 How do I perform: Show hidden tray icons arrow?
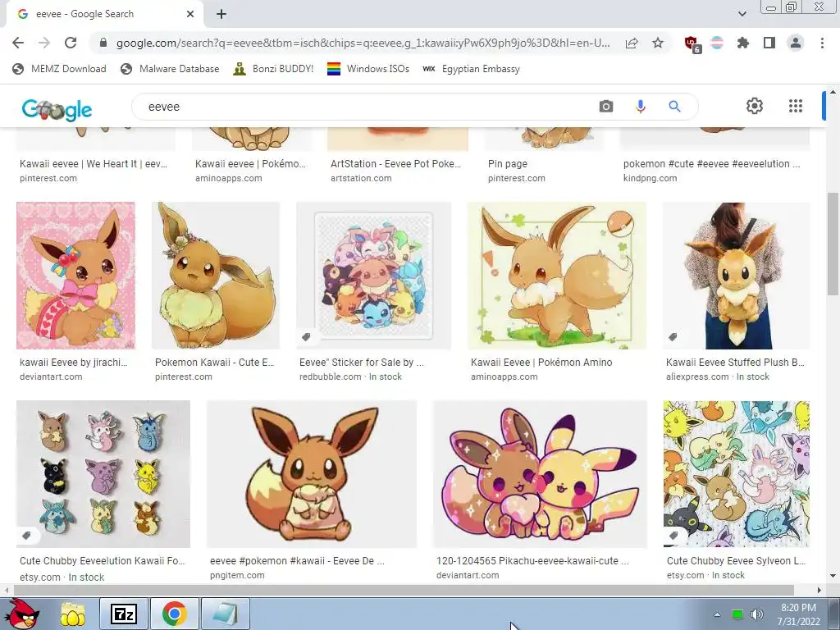pos(717,614)
